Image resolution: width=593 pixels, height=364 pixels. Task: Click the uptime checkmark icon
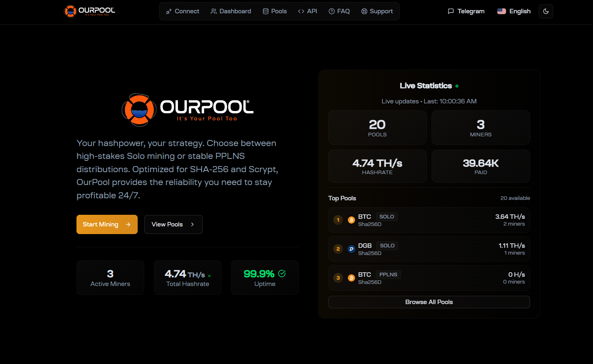tap(282, 274)
